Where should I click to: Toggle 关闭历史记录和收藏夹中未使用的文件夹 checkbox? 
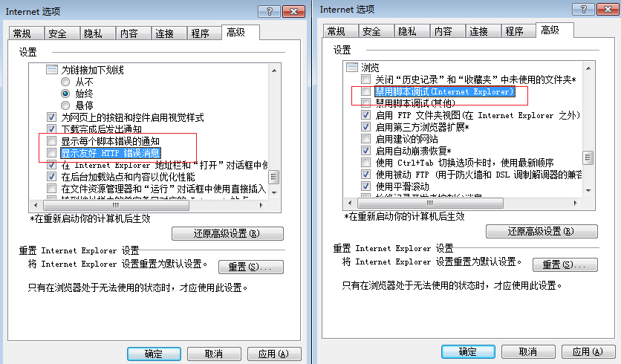coord(366,79)
